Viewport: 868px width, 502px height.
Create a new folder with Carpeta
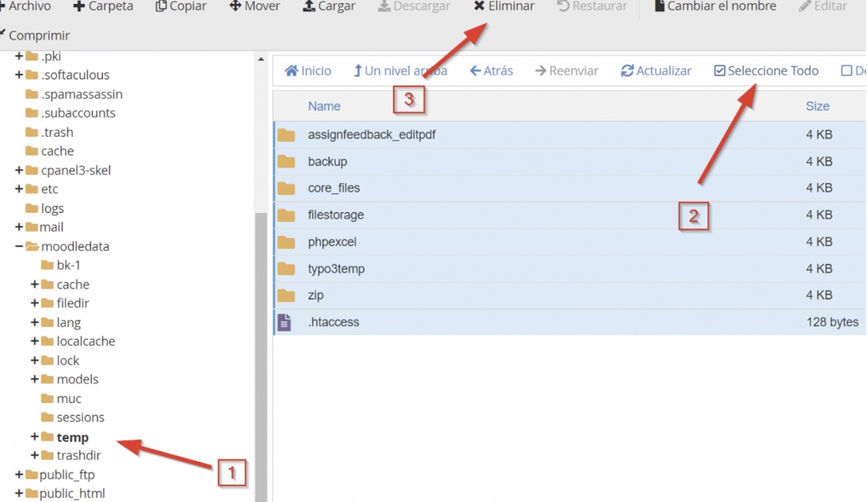(103, 6)
